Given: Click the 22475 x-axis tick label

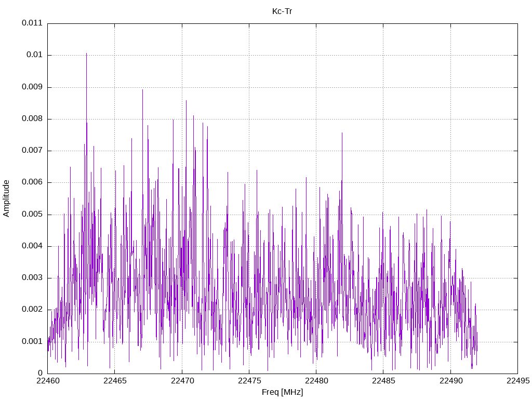Looking at the screenshot, I should [249, 381].
